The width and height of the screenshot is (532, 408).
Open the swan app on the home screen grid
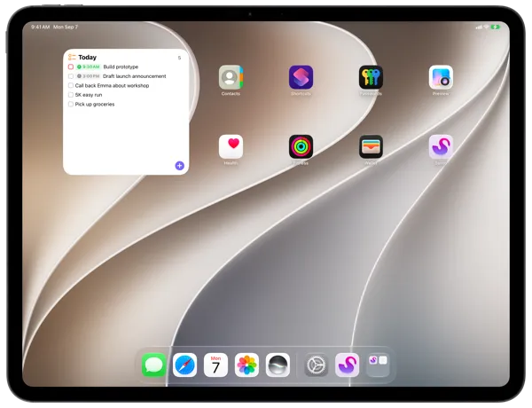441,146
